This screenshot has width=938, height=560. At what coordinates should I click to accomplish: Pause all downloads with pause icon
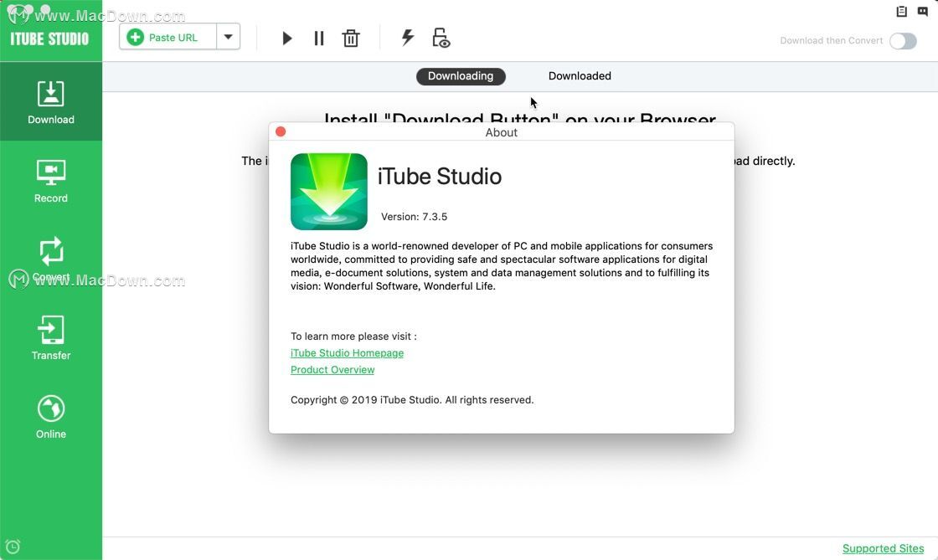pyautogui.click(x=319, y=39)
